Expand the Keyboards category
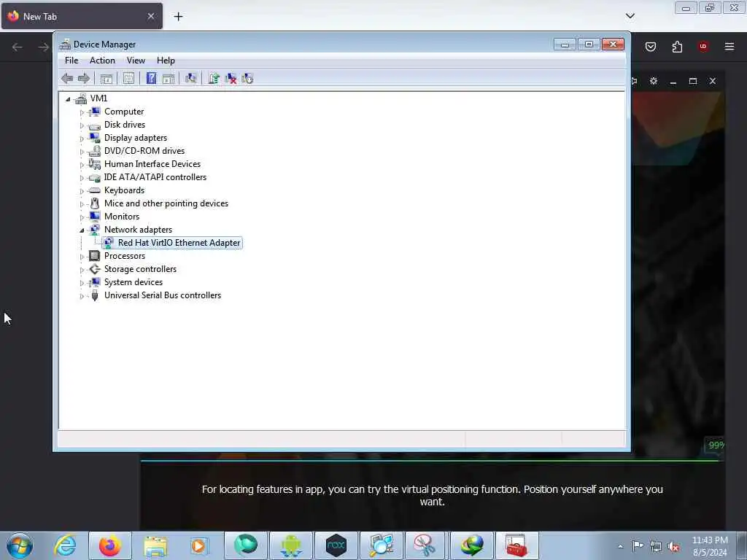747x560 pixels. (82, 192)
